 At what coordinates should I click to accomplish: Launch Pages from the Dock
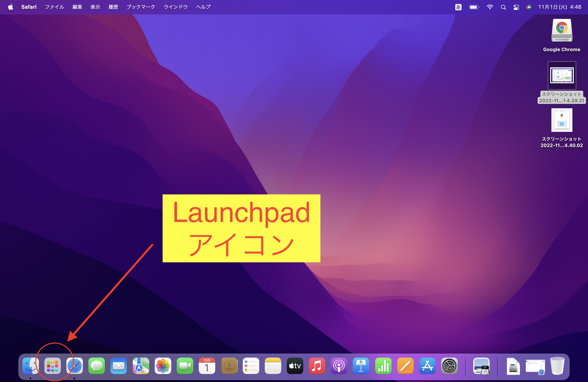(x=405, y=366)
